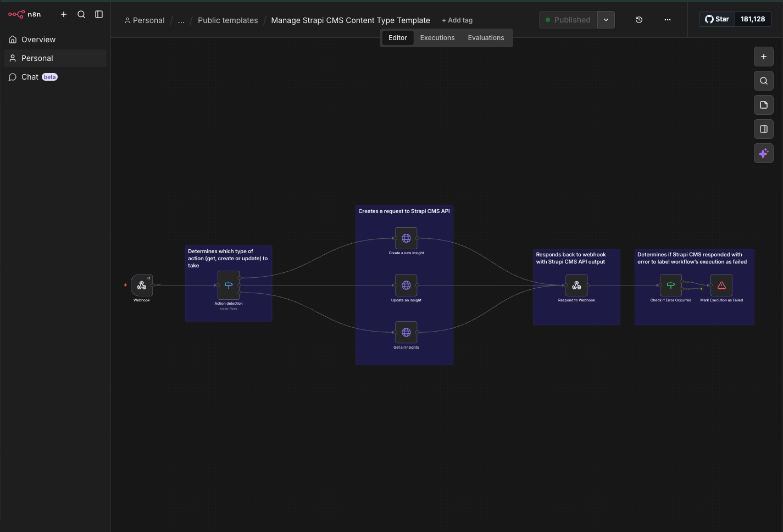783x532 pixels.
Task: Click add node plus button on canvas
Action: point(764,57)
